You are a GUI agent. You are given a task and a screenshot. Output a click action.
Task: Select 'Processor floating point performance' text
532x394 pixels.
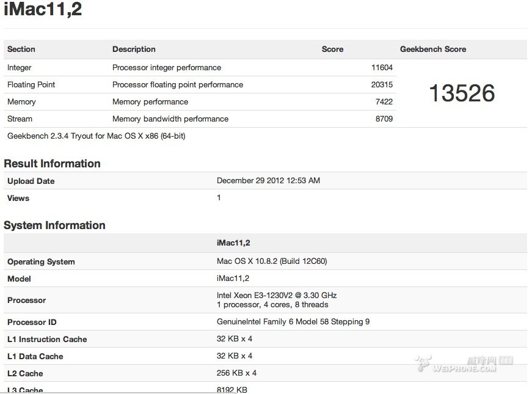(x=178, y=84)
